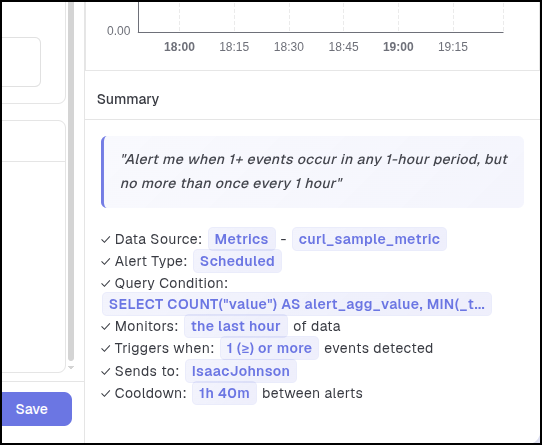Click the 19:00 marker on chart axis
This screenshot has width=542, height=445.
coord(398,47)
